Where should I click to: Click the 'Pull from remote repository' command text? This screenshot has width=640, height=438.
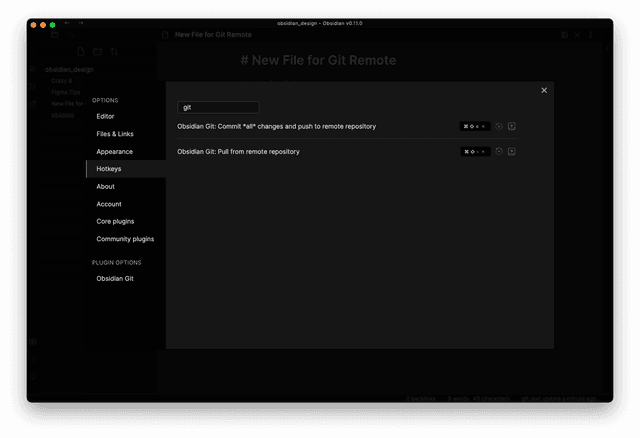(238, 152)
